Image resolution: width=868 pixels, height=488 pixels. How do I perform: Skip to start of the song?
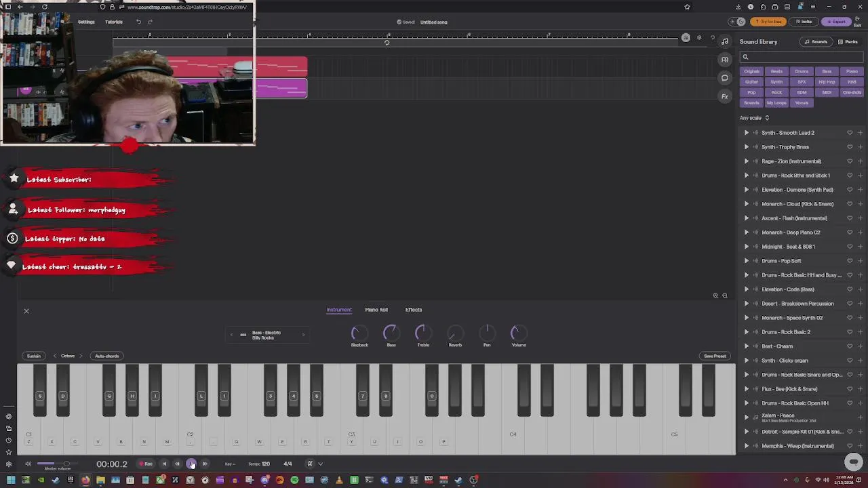point(164,464)
